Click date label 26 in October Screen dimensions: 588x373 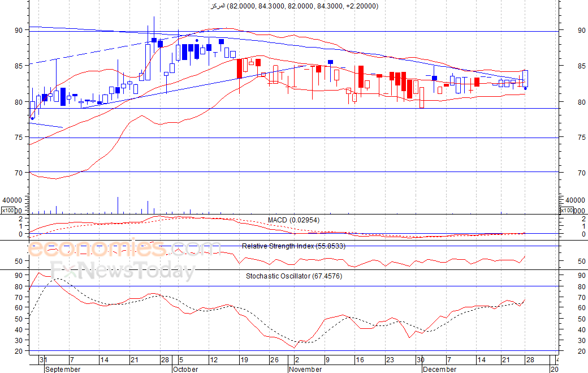[274, 360]
